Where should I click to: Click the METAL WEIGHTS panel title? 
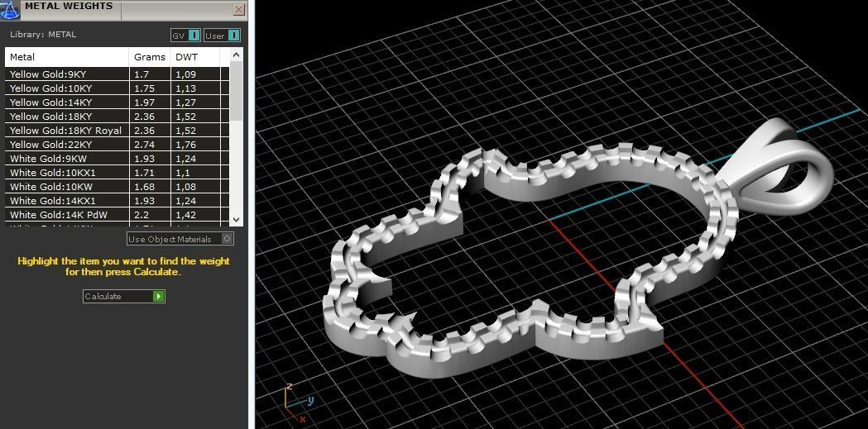pos(69,6)
